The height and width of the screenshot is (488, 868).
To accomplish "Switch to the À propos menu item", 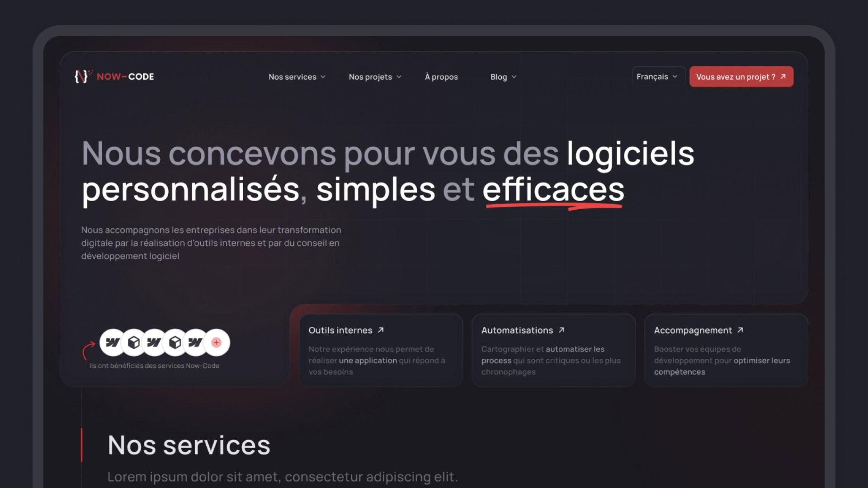I will click(x=441, y=76).
